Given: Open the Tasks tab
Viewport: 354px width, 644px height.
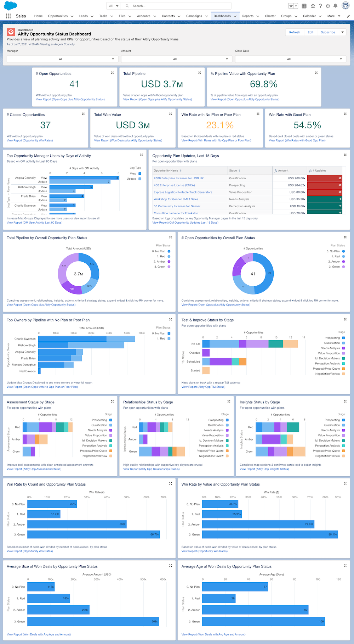Looking at the screenshot, I should coord(103,16).
